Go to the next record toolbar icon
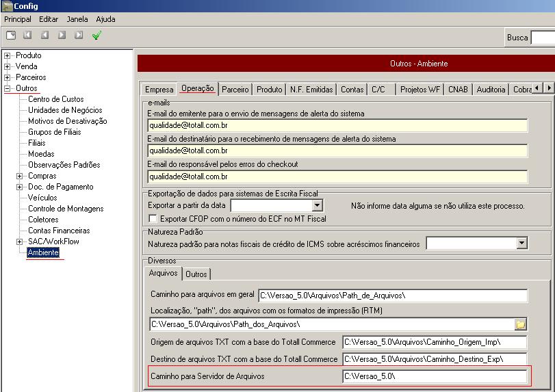The image size is (555, 392). click(62, 35)
